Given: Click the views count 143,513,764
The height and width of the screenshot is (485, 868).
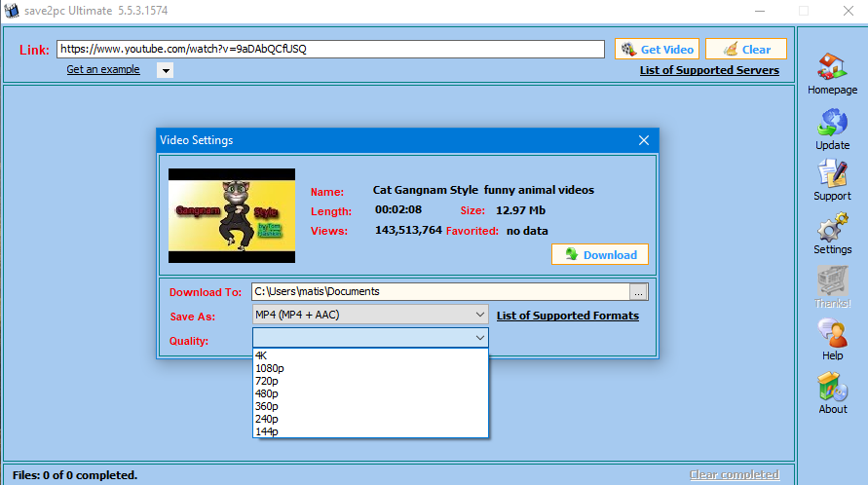Looking at the screenshot, I should [408, 230].
